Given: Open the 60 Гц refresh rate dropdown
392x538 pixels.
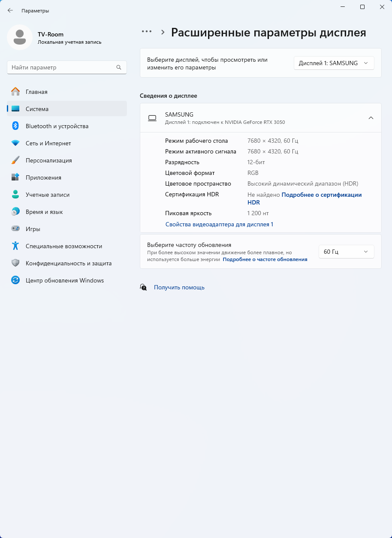Looking at the screenshot, I should coord(346,252).
